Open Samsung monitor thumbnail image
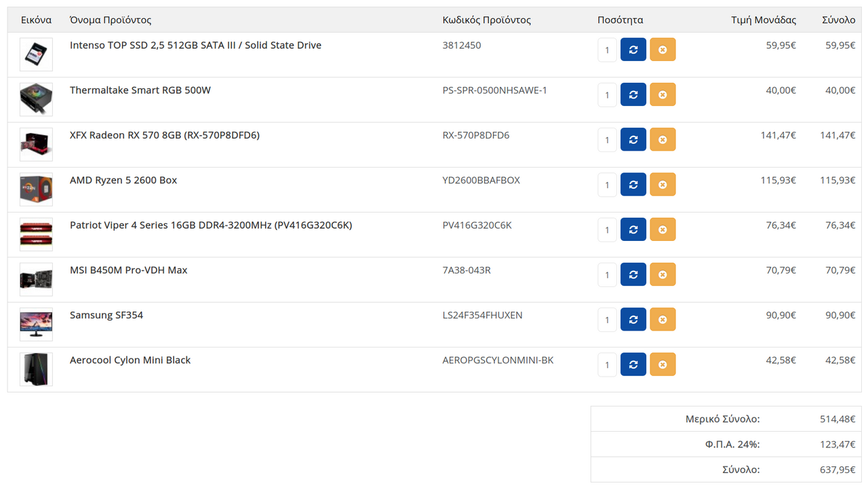Screen dimensions: 868x486 click(x=36, y=324)
